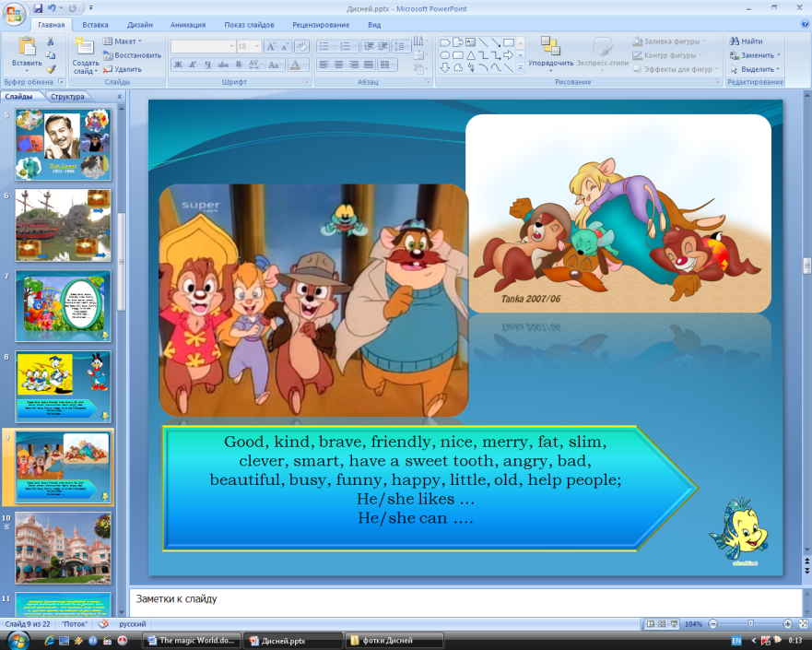Open the Показ слайдов ribbon tab

click(x=249, y=25)
